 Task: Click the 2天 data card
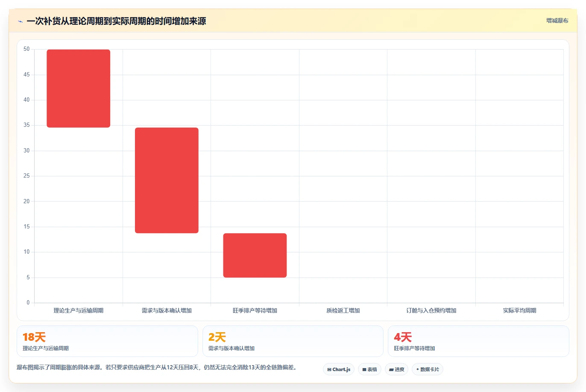[293, 341]
